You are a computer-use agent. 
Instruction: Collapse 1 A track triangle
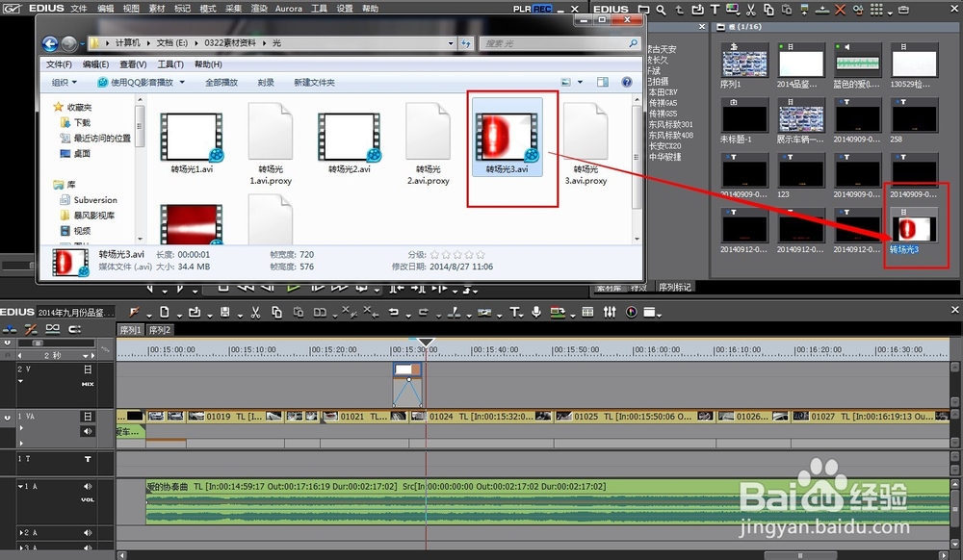point(20,487)
